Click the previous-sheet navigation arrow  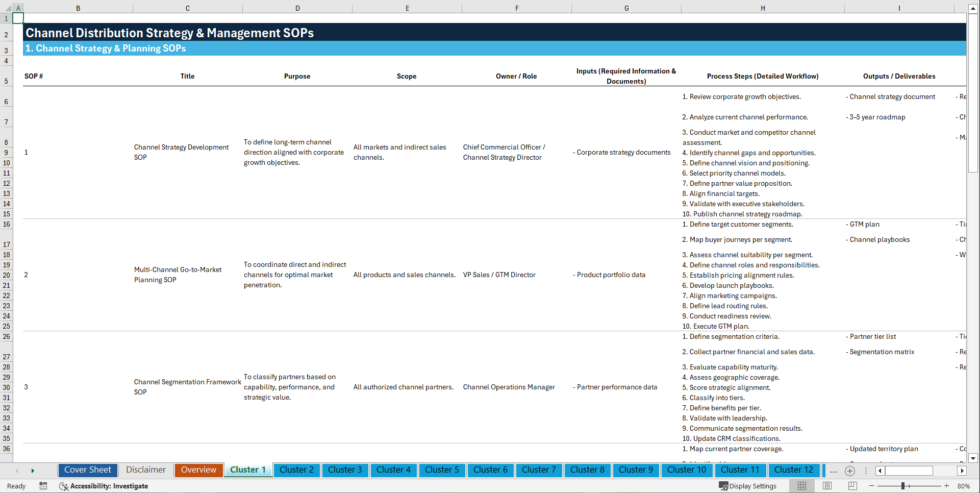pos(17,471)
